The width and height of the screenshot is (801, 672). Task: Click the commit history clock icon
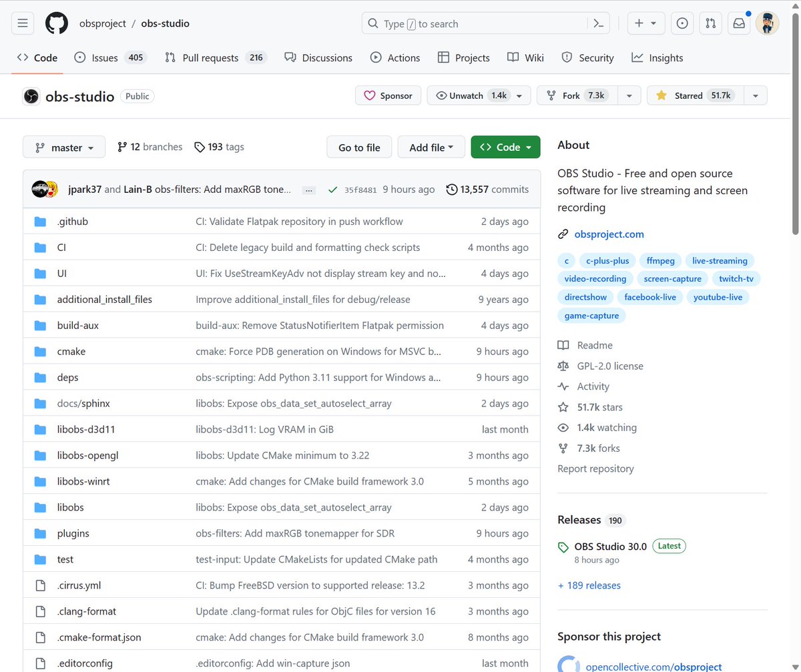click(452, 190)
